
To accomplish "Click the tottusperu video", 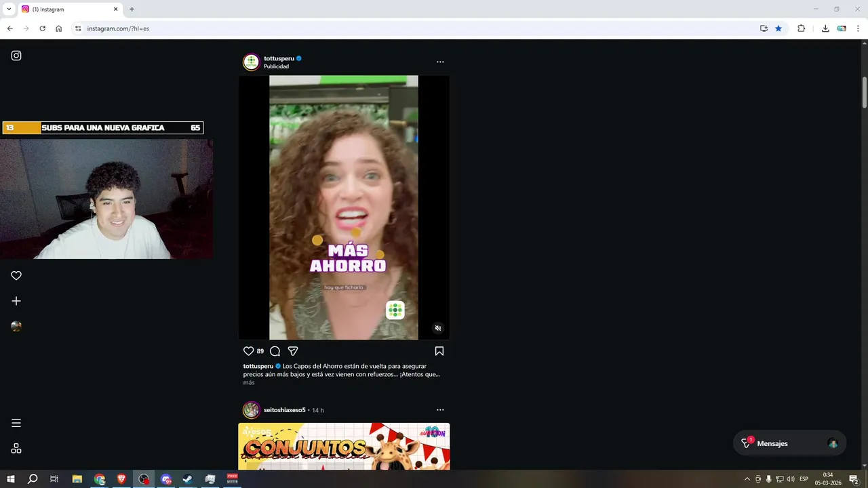I will tap(344, 207).
